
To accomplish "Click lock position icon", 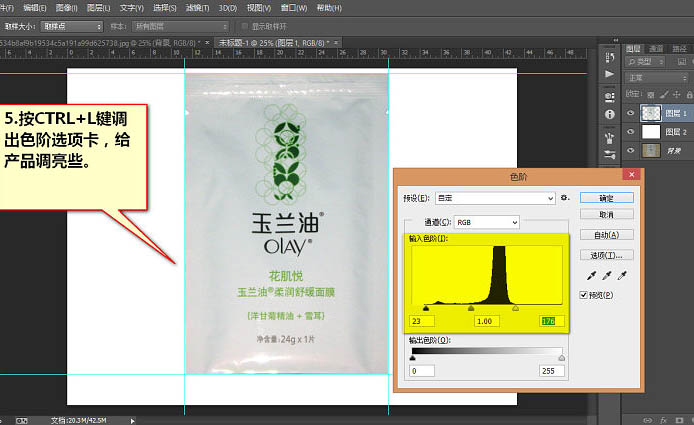I will 677,95.
